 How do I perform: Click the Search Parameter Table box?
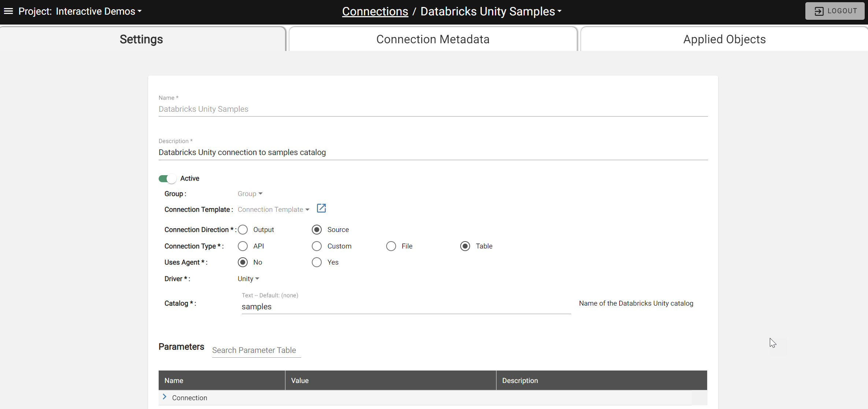(256, 350)
